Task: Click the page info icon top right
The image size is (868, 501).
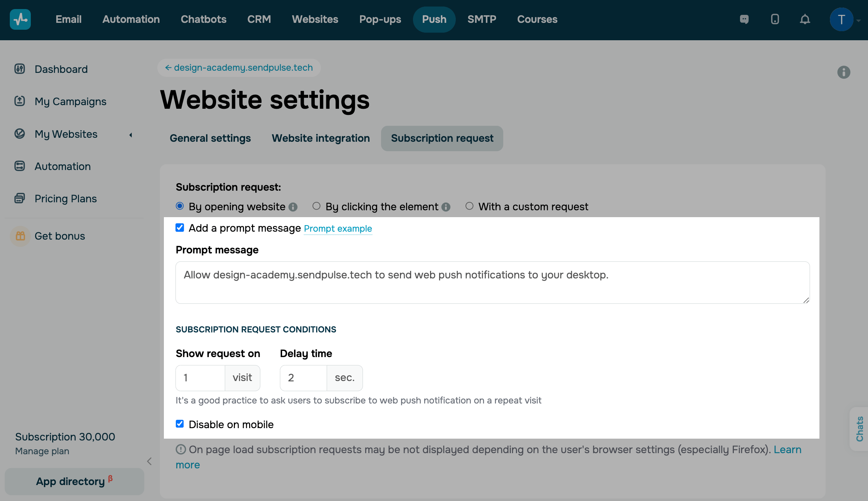Action: 844,72
